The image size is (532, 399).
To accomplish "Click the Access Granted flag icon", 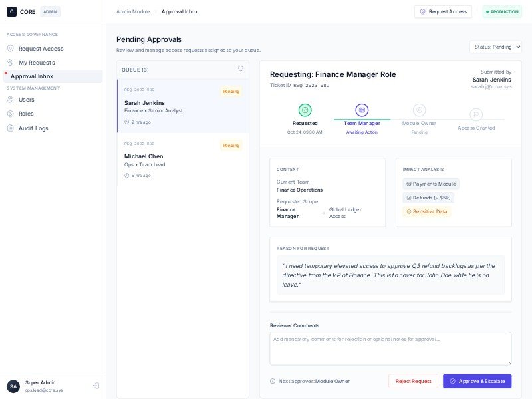I will point(476,114).
